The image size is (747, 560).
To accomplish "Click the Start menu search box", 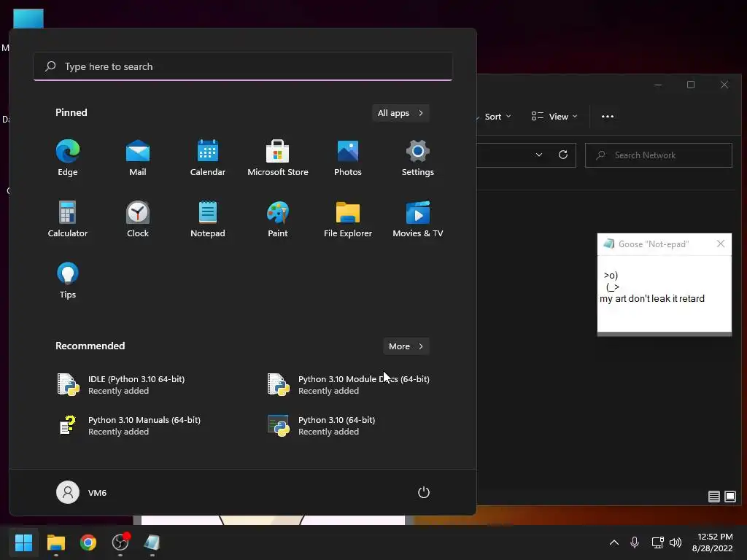I will pyautogui.click(x=243, y=66).
